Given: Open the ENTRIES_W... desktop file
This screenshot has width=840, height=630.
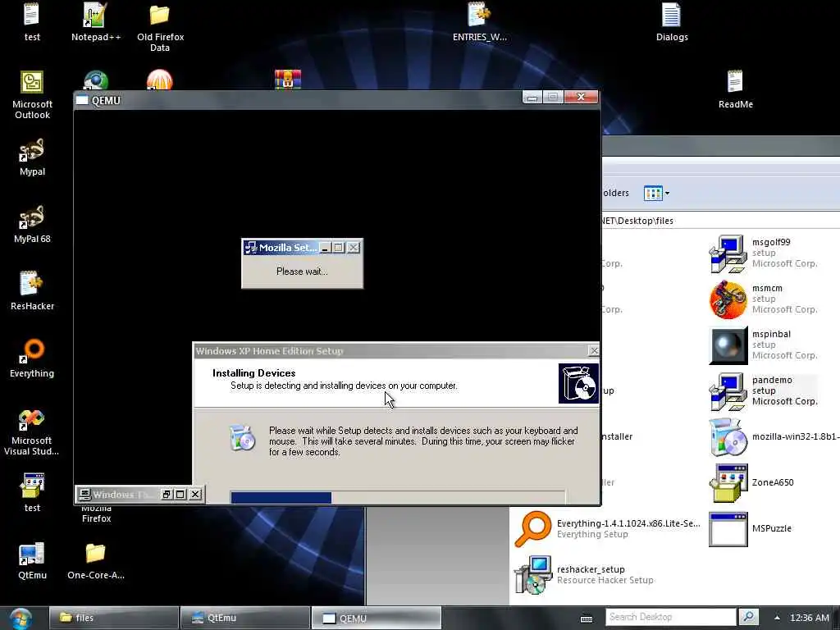Looking at the screenshot, I should pos(479,21).
